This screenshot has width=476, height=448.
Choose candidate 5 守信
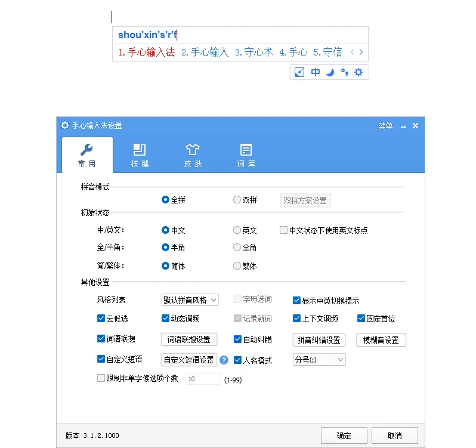[x=327, y=52]
